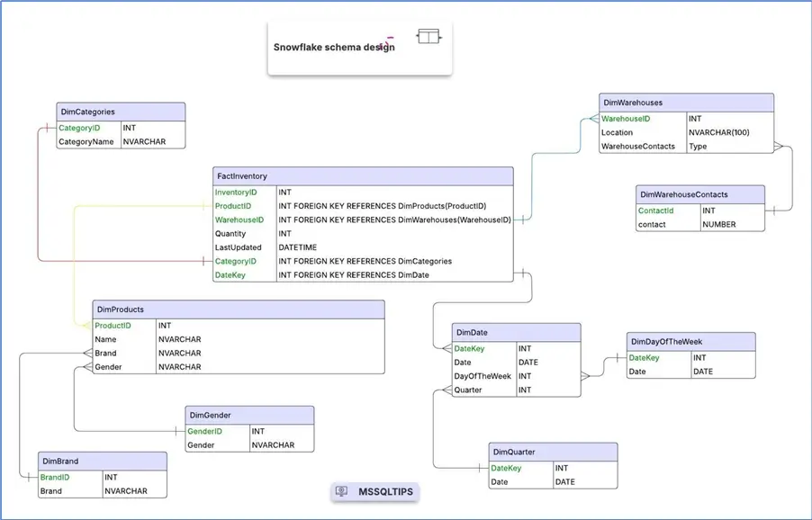
Task: Select the DimBrand table header
Action: tap(103, 461)
